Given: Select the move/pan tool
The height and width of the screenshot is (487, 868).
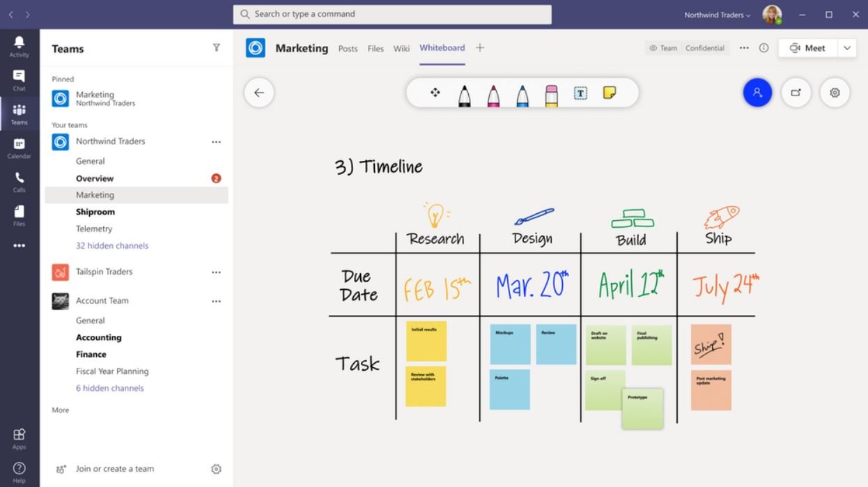Looking at the screenshot, I should [435, 93].
